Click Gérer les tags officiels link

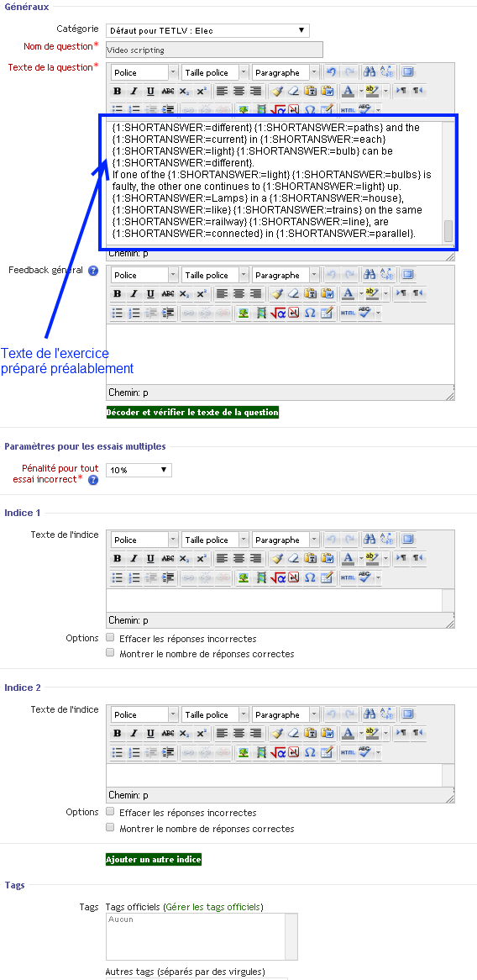tap(213, 906)
